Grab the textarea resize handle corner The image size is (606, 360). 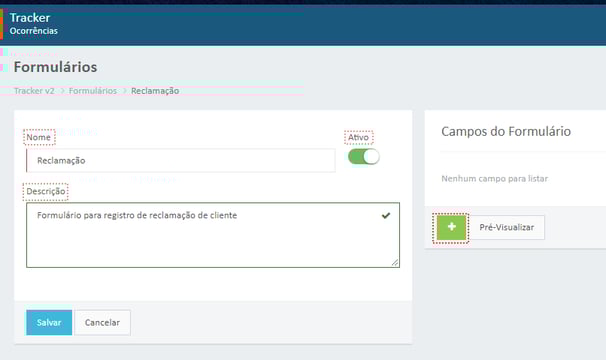pos(395,263)
